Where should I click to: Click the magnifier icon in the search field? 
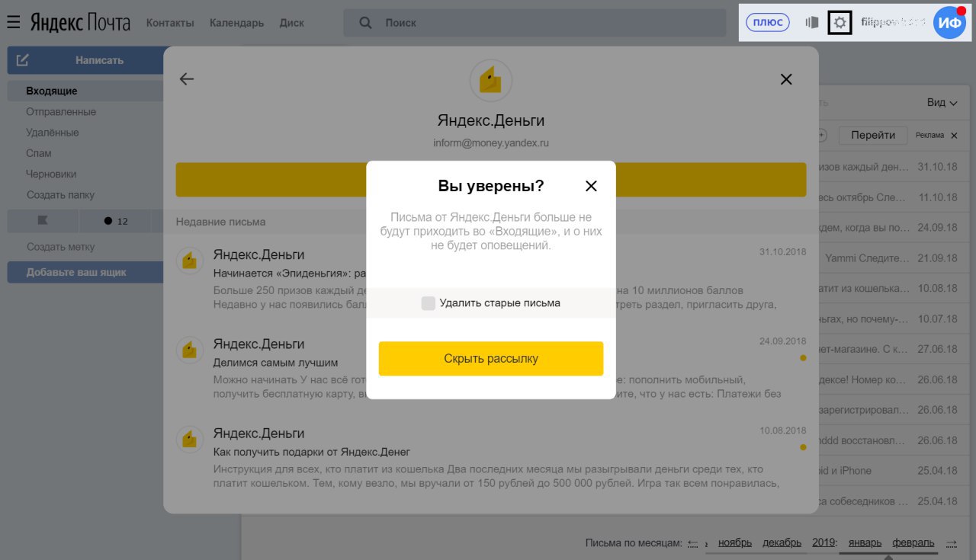pyautogui.click(x=365, y=23)
